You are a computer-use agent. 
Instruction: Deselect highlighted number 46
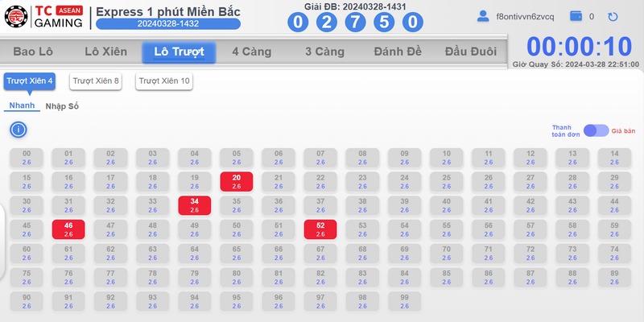(68, 229)
